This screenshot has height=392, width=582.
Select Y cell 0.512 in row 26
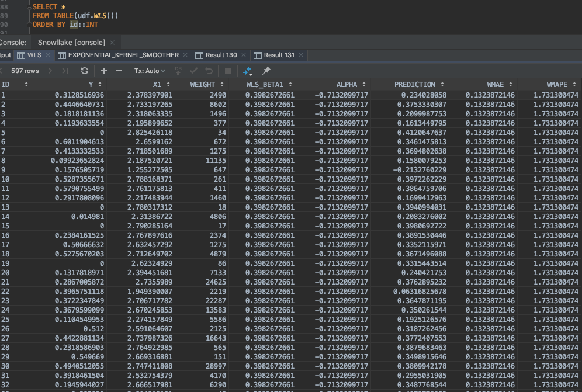click(x=93, y=328)
